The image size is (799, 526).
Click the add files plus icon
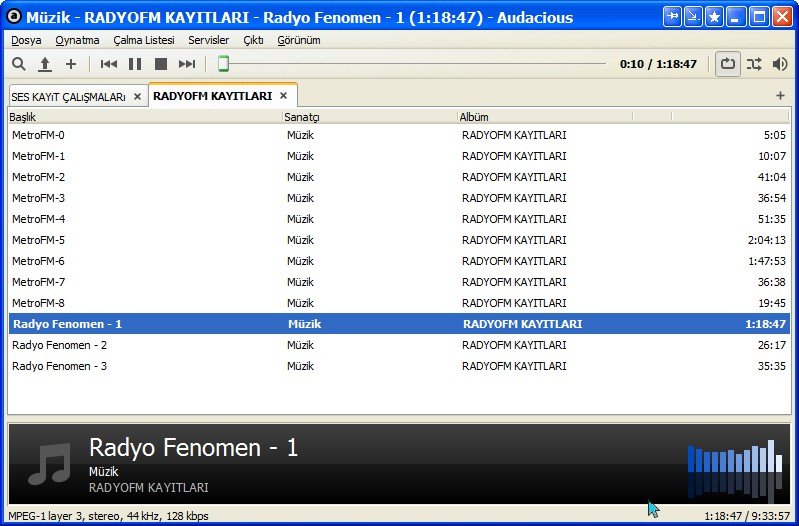(71, 64)
